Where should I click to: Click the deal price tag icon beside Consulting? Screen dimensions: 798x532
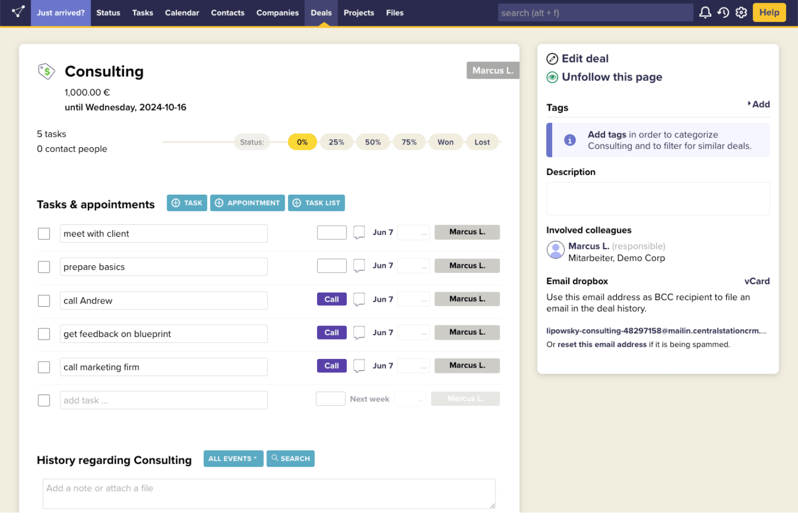click(x=46, y=71)
